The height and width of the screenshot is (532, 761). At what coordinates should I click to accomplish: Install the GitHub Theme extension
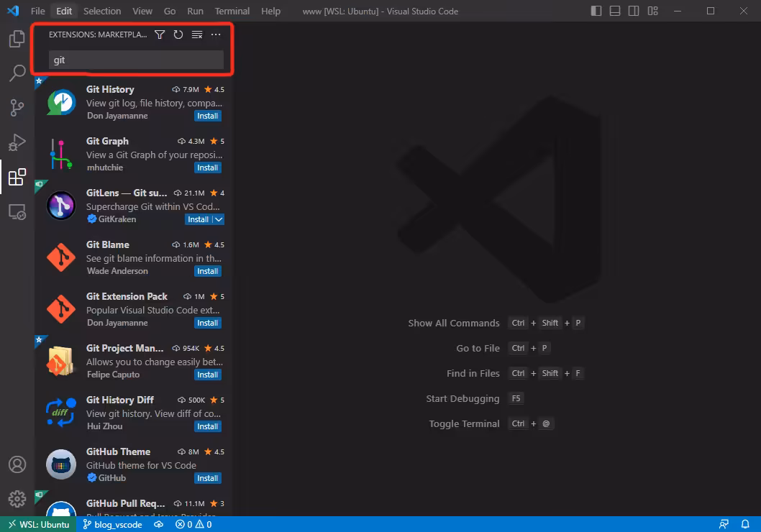(208, 478)
